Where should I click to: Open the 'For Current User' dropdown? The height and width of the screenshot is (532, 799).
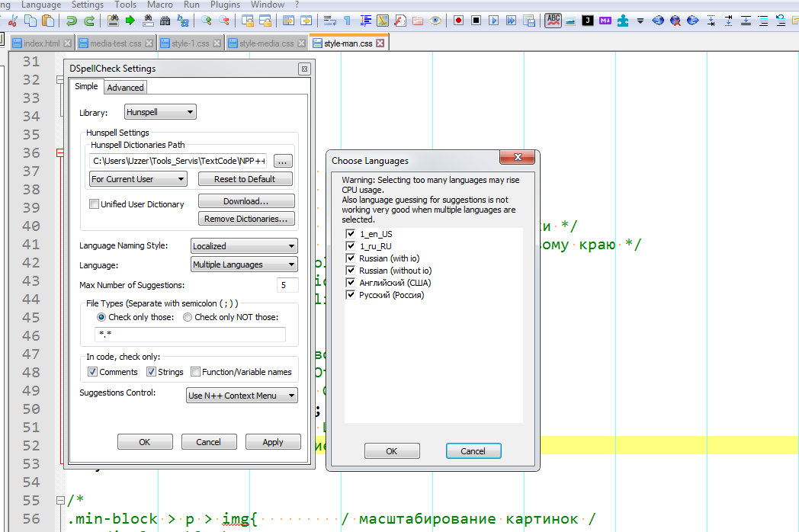click(138, 179)
